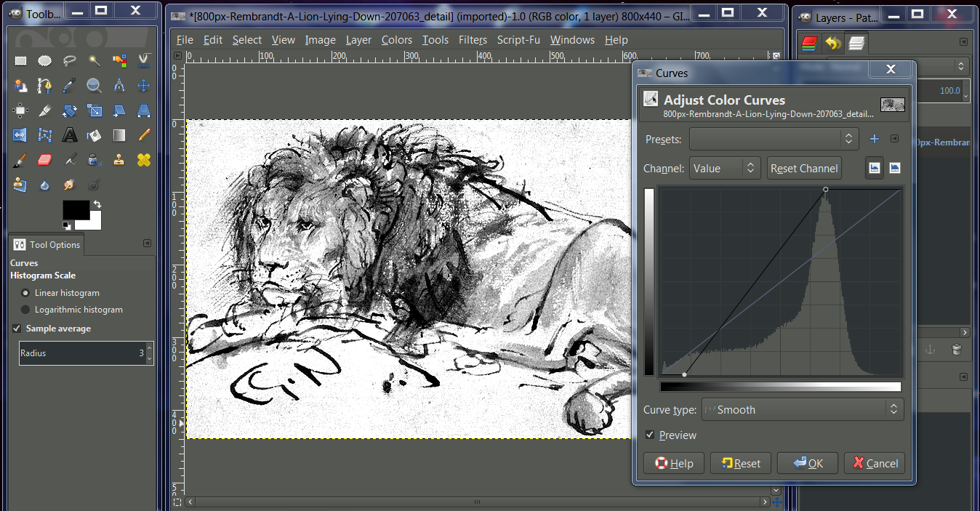Choose the Pencil tool
Image resolution: width=980 pixels, height=511 pixels.
click(x=144, y=135)
